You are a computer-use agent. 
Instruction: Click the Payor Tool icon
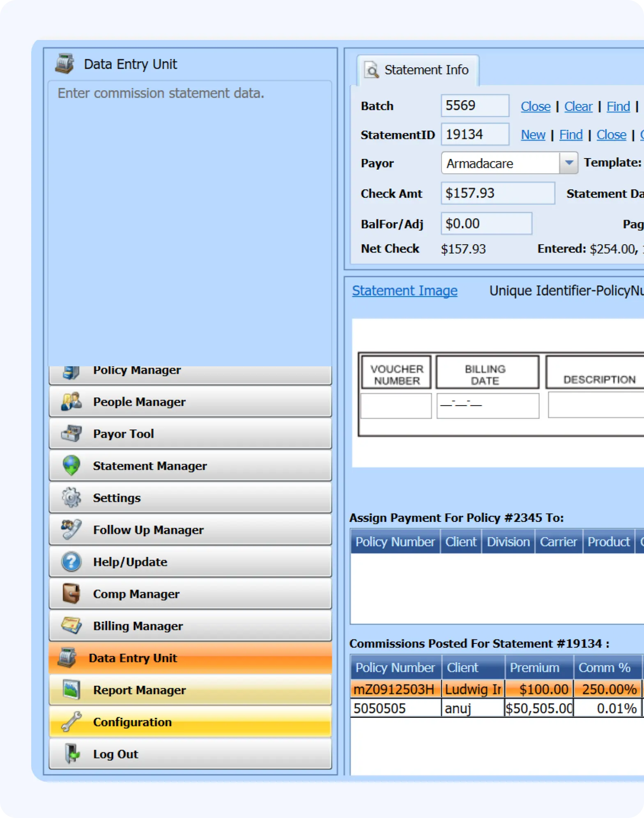point(71,434)
